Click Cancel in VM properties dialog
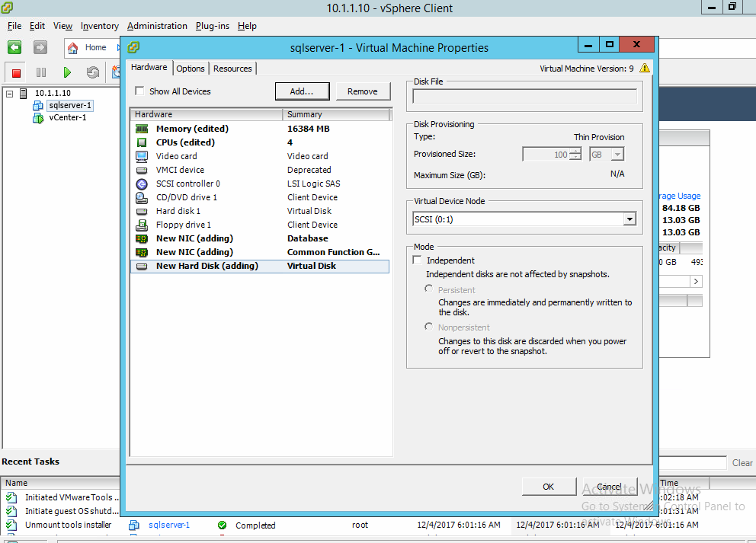756x543 pixels. (610, 487)
